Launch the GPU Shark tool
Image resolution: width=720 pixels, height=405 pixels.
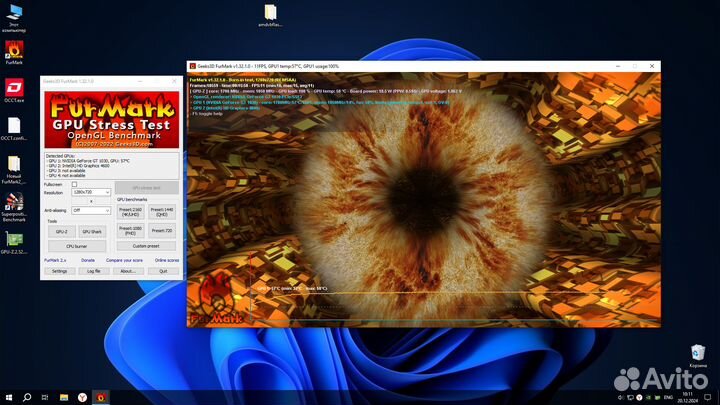[92, 231]
